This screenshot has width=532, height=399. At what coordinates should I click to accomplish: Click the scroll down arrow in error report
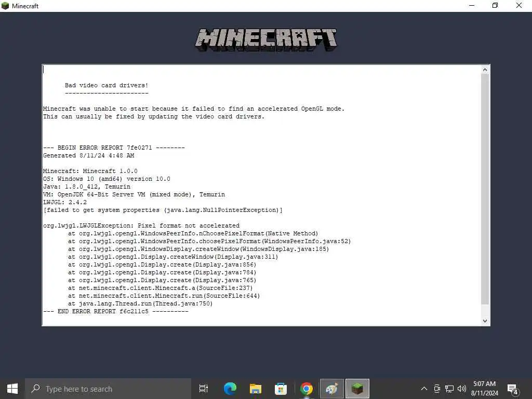point(485,321)
